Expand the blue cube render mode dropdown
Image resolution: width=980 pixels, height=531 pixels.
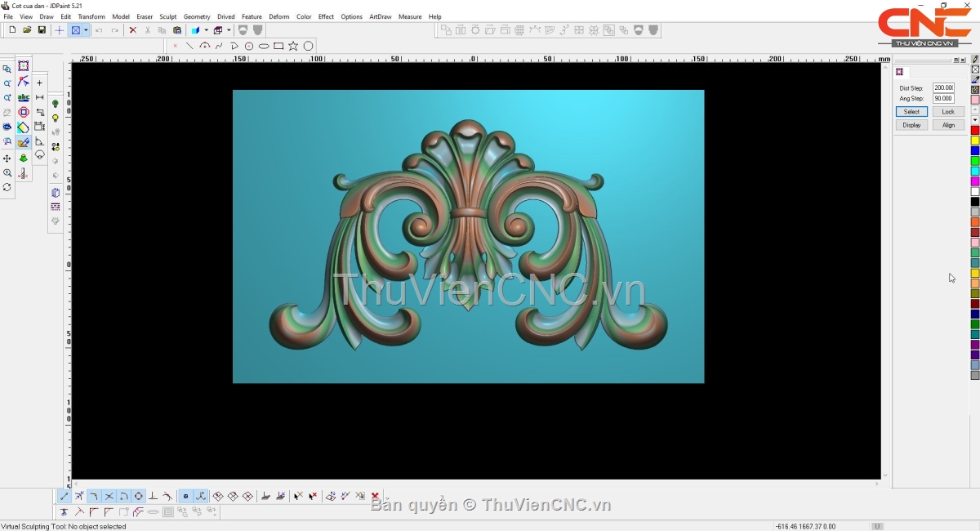206,30
